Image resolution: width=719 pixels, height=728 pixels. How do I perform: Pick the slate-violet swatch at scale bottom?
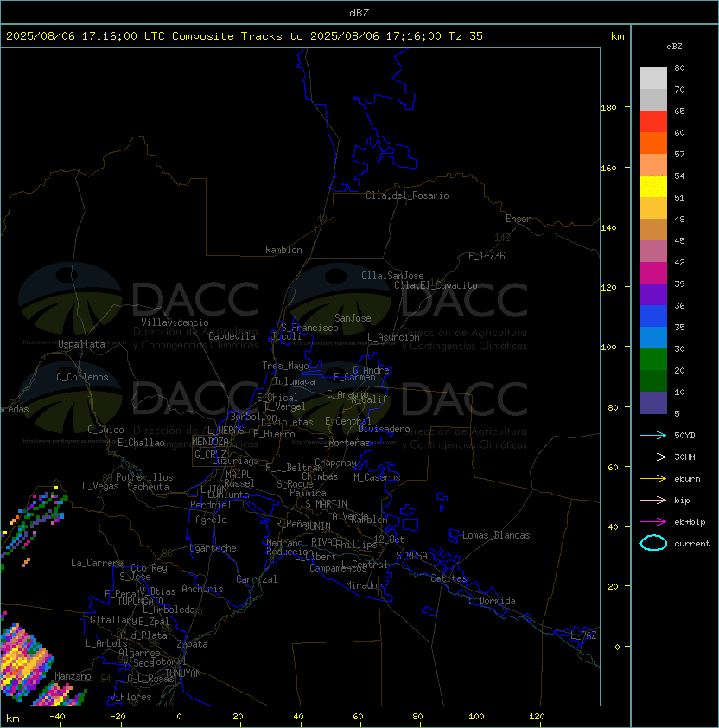653,403
